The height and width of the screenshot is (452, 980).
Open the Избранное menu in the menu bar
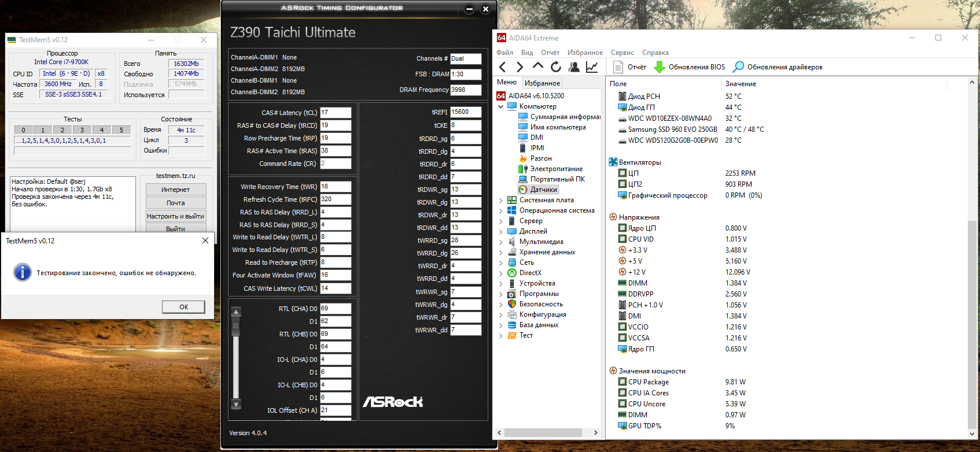(585, 53)
